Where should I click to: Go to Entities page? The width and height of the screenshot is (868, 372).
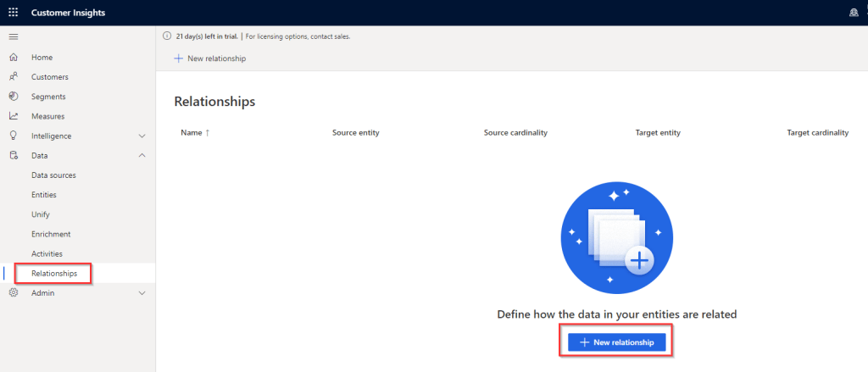tap(44, 195)
